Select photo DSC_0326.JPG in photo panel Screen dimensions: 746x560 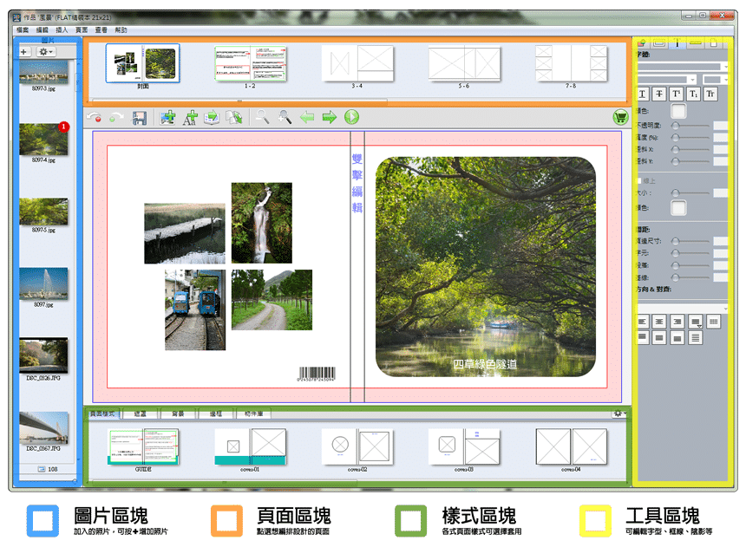[43, 355]
